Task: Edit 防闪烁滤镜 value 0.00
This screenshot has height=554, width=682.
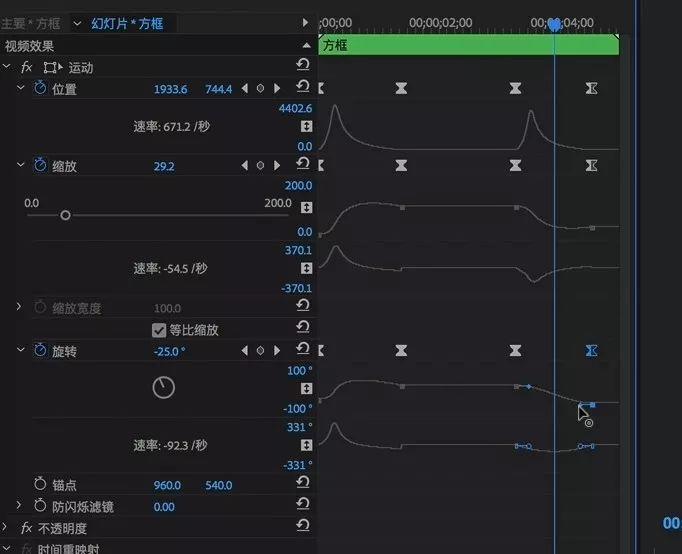Action: [x=164, y=507]
